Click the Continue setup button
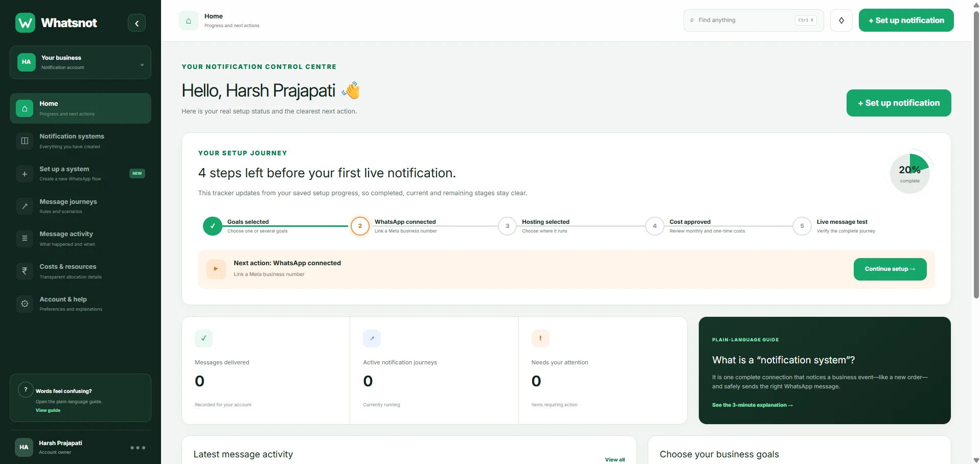Image resolution: width=980 pixels, height=464 pixels. (x=890, y=269)
